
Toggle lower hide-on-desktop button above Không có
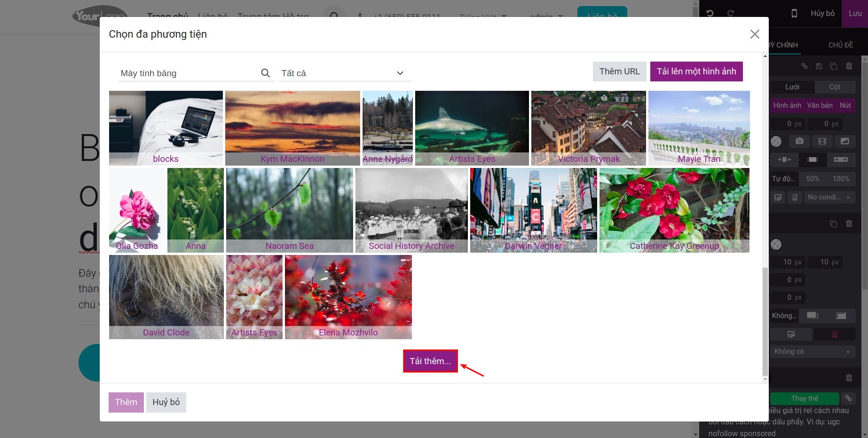[791, 334]
